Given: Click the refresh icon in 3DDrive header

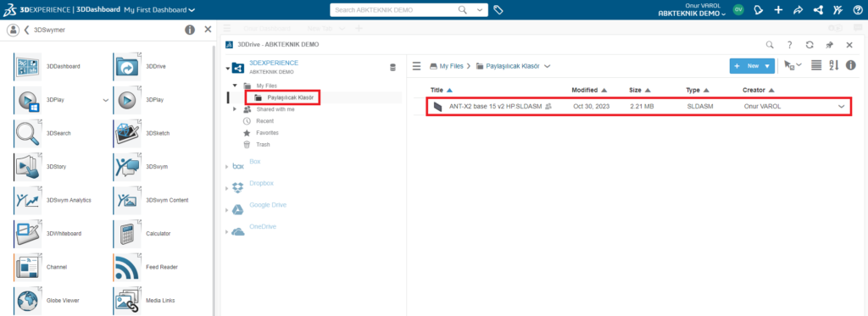Looking at the screenshot, I should click(810, 45).
